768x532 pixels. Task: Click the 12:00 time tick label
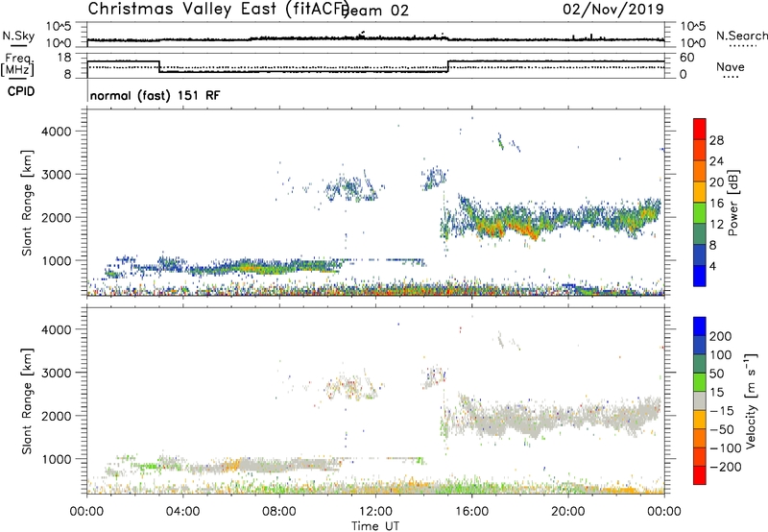pos(375,512)
